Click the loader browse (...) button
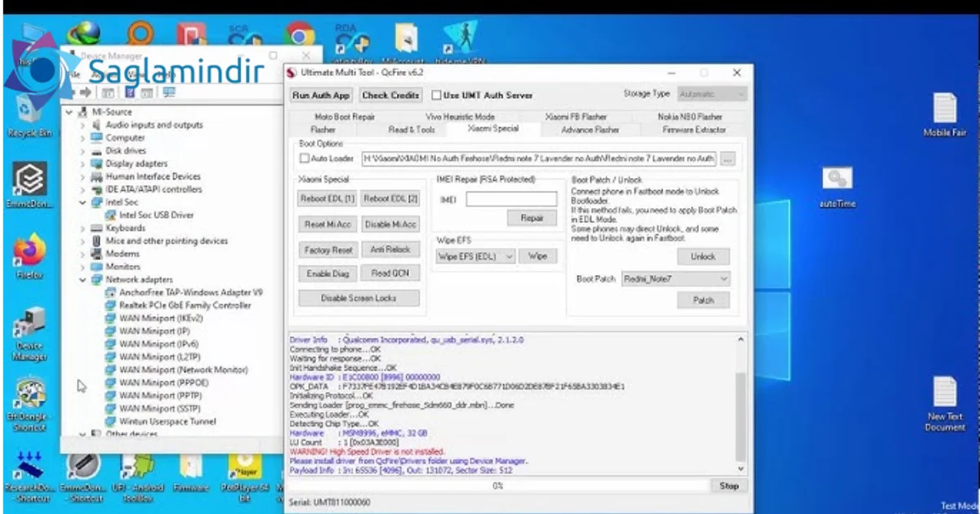980x514 pixels. tap(727, 158)
